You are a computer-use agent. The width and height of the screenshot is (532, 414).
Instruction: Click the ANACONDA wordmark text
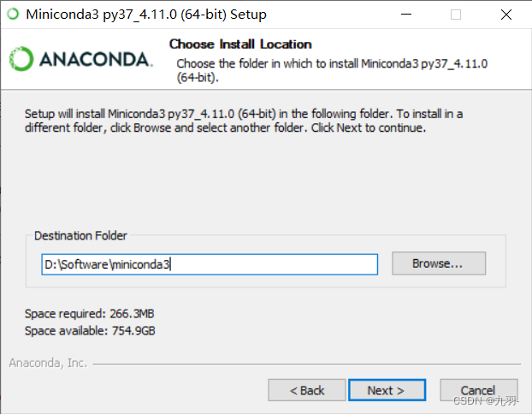click(95, 59)
